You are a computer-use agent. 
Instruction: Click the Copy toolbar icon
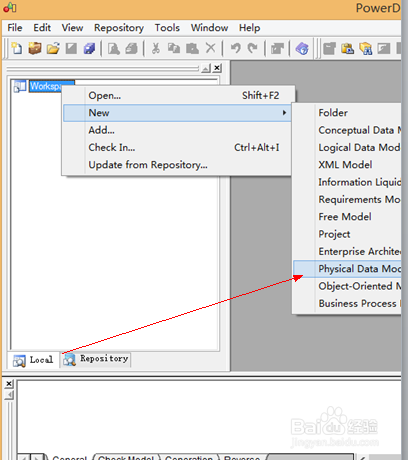[x=174, y=49]
